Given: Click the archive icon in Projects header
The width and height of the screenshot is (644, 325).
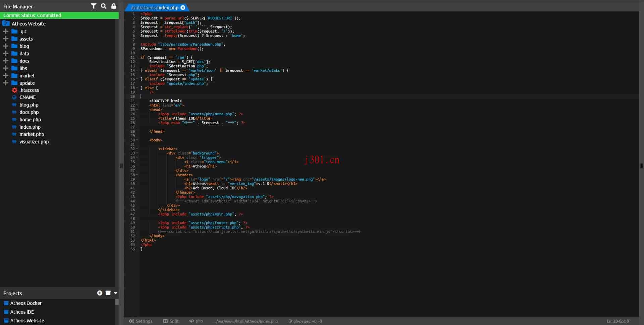Looking at the screenshot, I should pyautogui.click(x=108, y=293).
